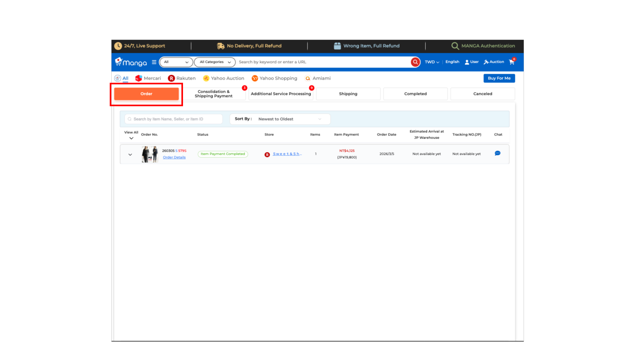This screenshot has height=364, width=634.
Task: Switch to the Shipping tab
Action: coord(348,94)
